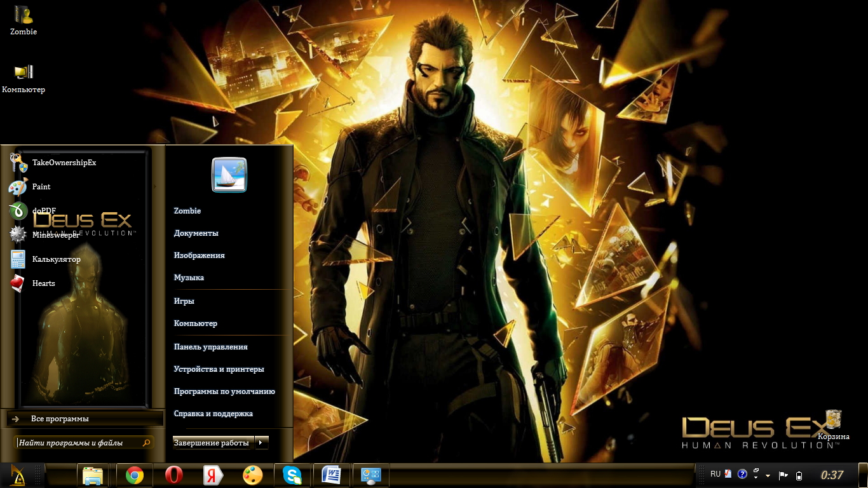Open the Компьютер desktop icon
Image resolution: width=868 pixels, height=488 pixels.
point(24,79)
